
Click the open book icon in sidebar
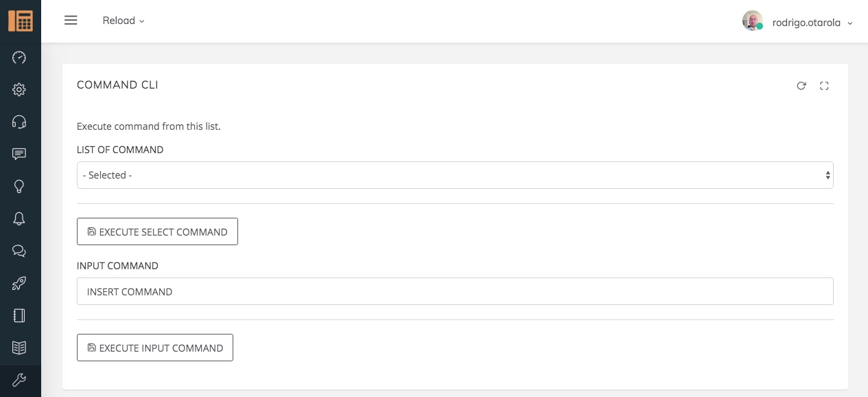tap(19, 348)
